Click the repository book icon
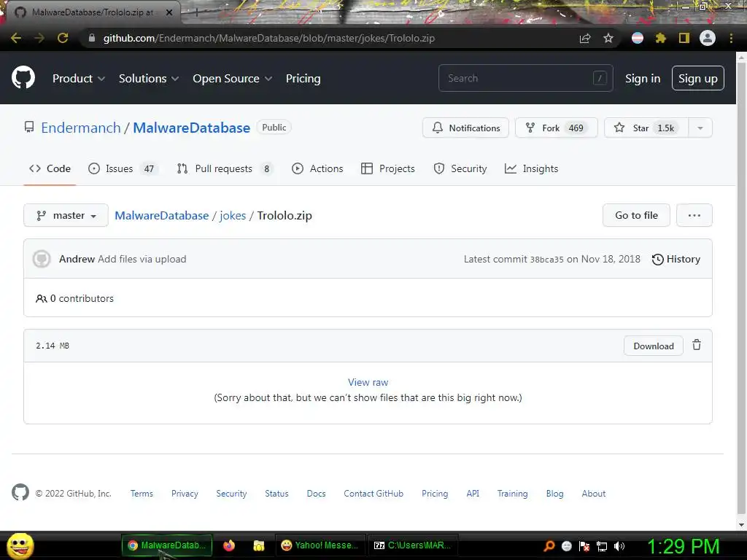 29,127
